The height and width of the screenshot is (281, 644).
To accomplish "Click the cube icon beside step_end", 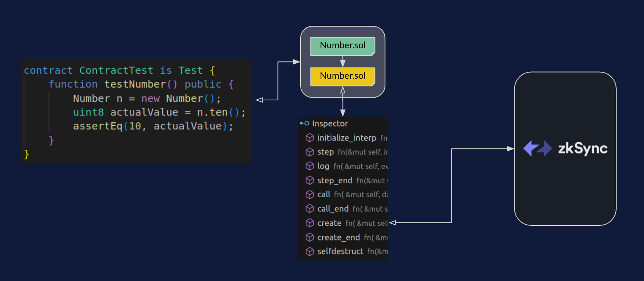I will (x=309, y=180).
